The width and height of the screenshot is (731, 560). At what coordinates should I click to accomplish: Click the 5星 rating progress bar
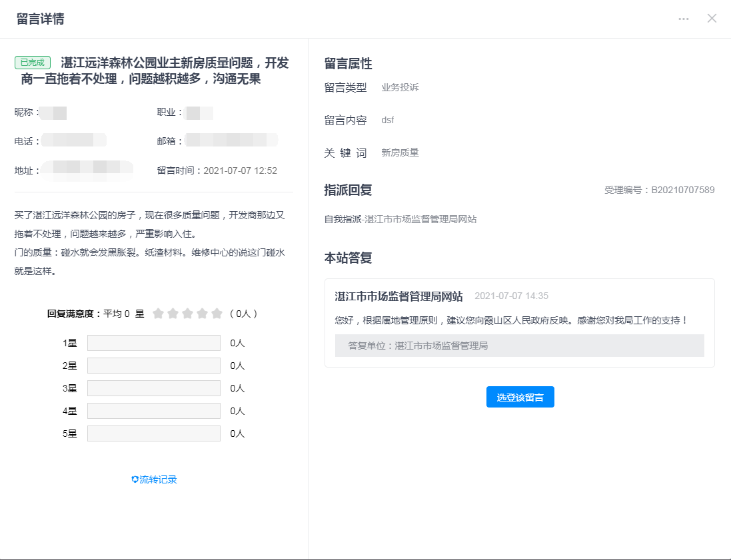point(153,433)
